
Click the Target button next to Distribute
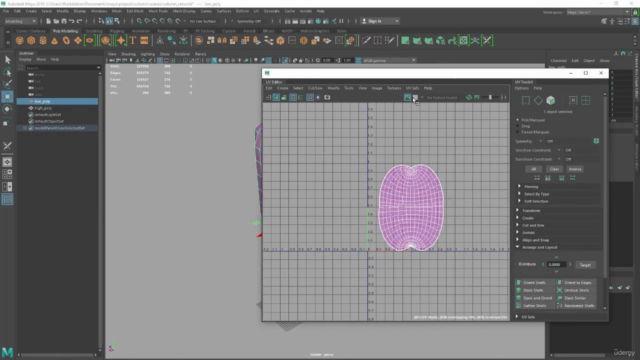585,265
